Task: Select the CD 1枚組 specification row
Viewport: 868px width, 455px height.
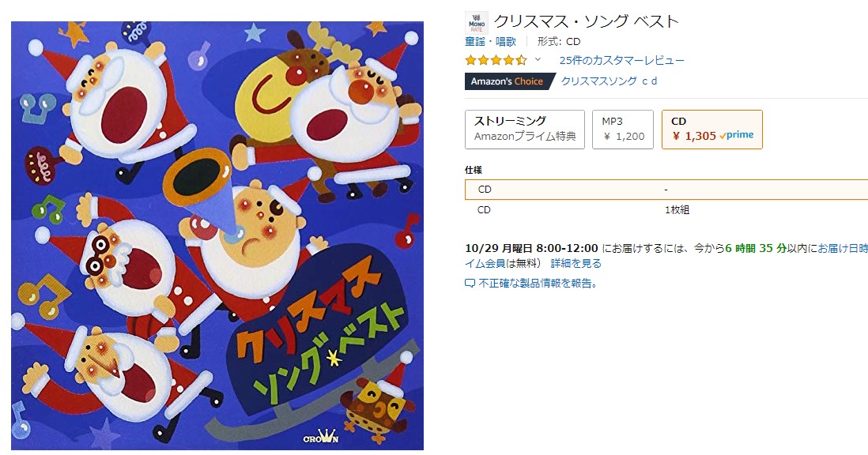Action: [666, 209]
